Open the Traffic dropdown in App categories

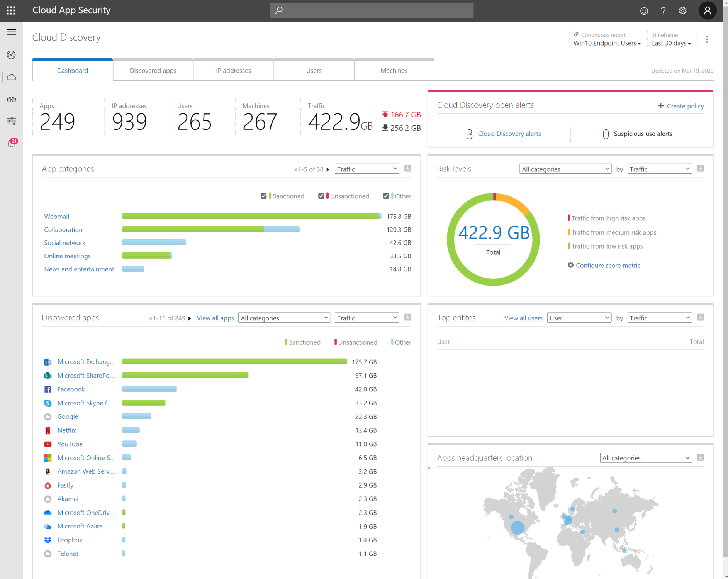coord(366,168)
